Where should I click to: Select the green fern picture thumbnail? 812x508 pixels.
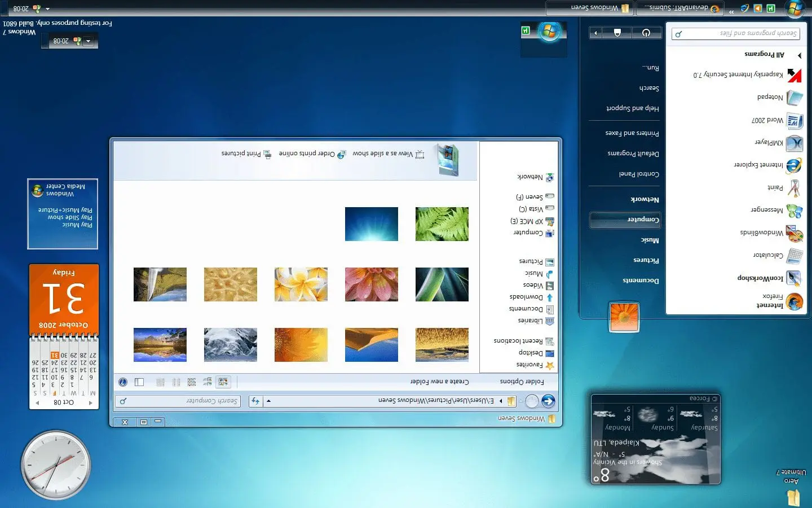pos(442,224)
